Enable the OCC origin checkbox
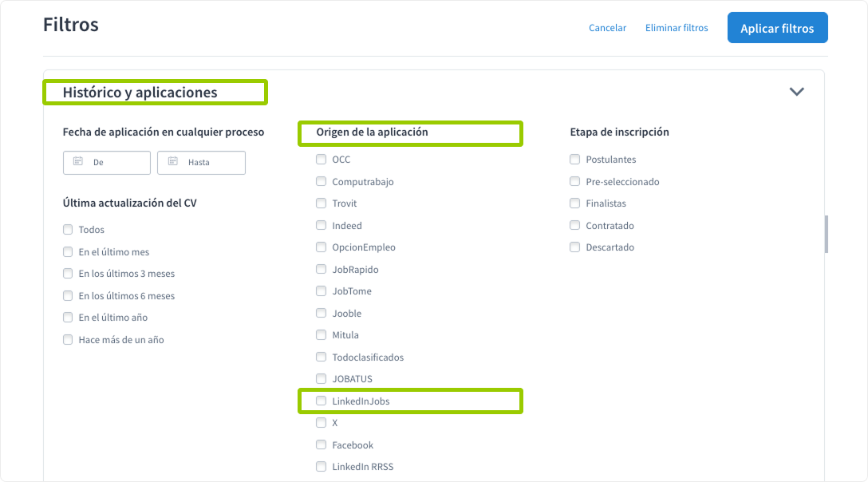The width and height of the screenshot is (868, 482). pos(322,160)
